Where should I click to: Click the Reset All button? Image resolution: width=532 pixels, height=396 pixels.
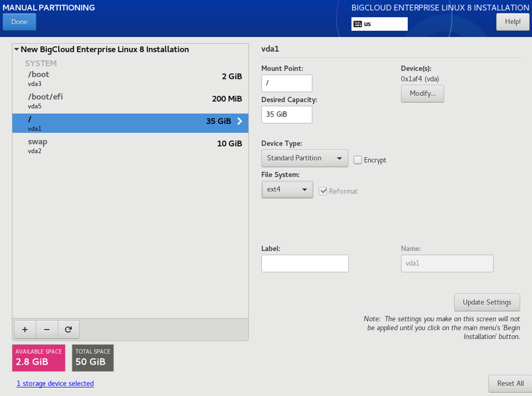(x=510, y=383)
